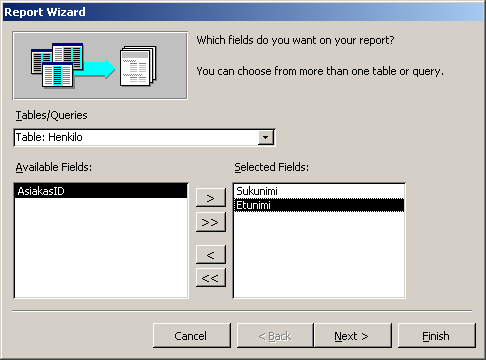This screenshot has height=360, width=486.
Task: Click the disabled < Back button
Action: 275,336
